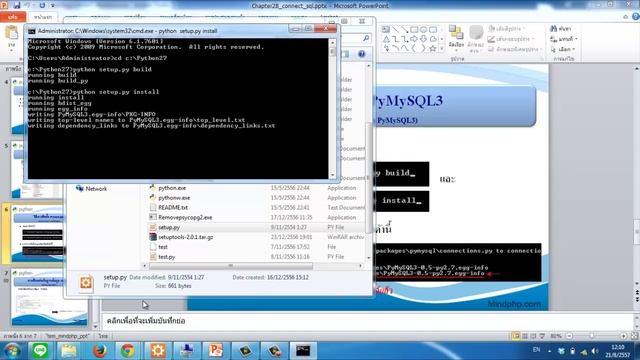Select the Rectangle shape in shapes gallery
The image size is (640, 360).
click(414, 30)
